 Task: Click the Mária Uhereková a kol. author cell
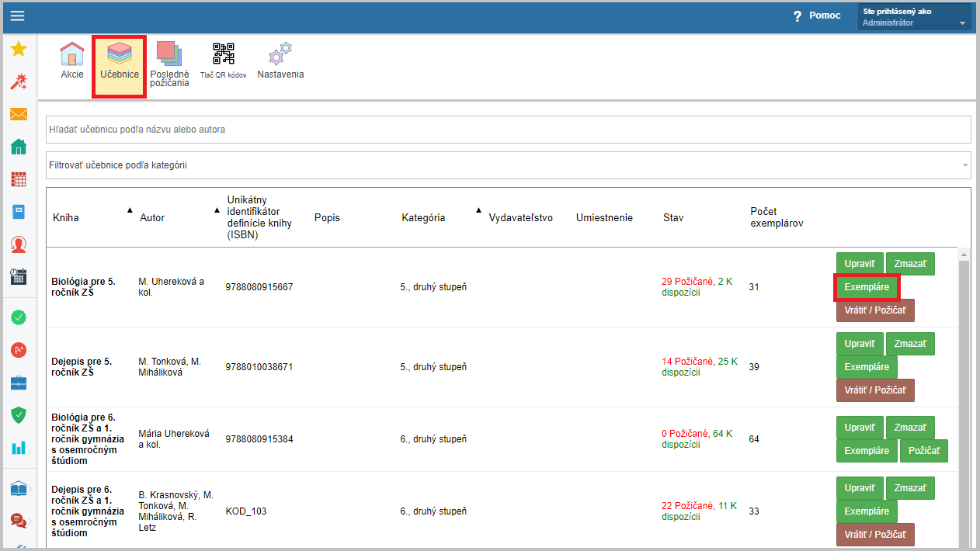pyautogui.click(x=174, y=439)
